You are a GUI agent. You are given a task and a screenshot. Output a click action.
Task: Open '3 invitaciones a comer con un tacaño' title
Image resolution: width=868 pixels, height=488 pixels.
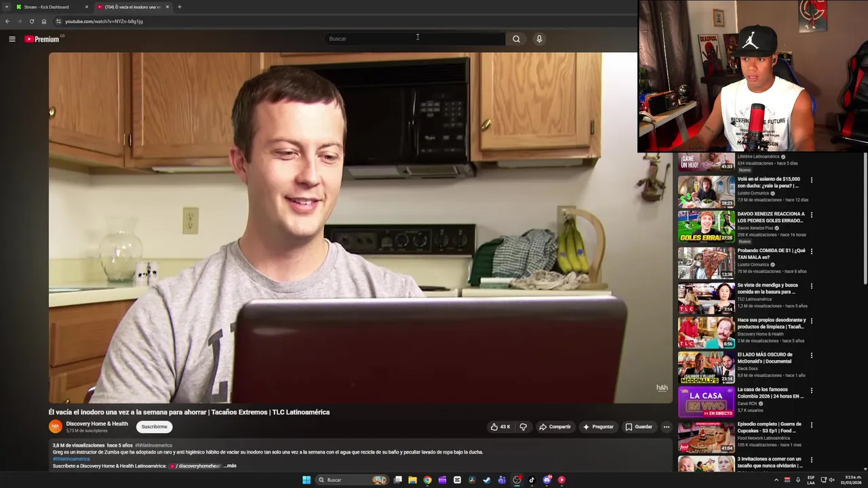[770, 462]
